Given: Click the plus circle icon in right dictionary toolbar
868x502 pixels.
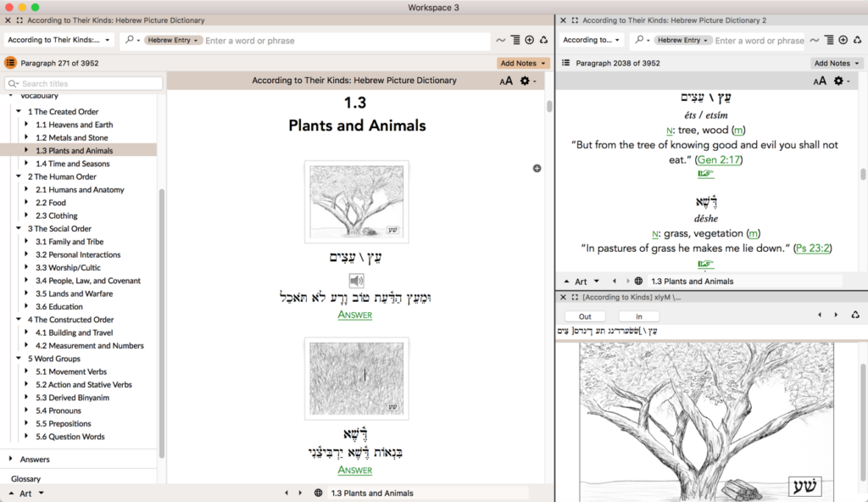Looking at the screenshot, I should (843, 40).
